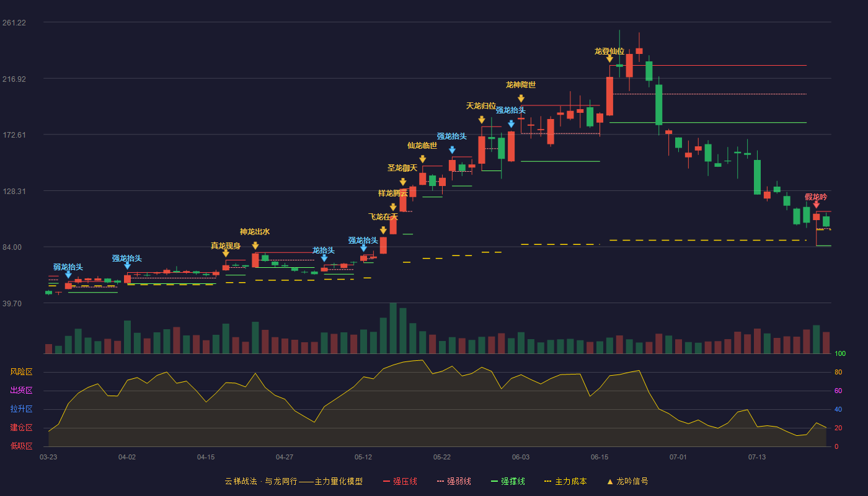Toggle the 强撑线 legend series

tap(508, 481)
